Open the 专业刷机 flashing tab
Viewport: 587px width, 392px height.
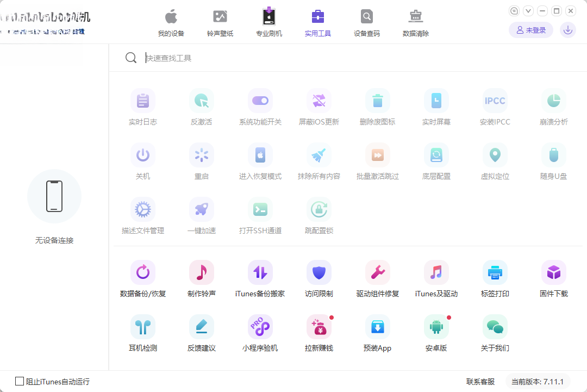(269, 23)
